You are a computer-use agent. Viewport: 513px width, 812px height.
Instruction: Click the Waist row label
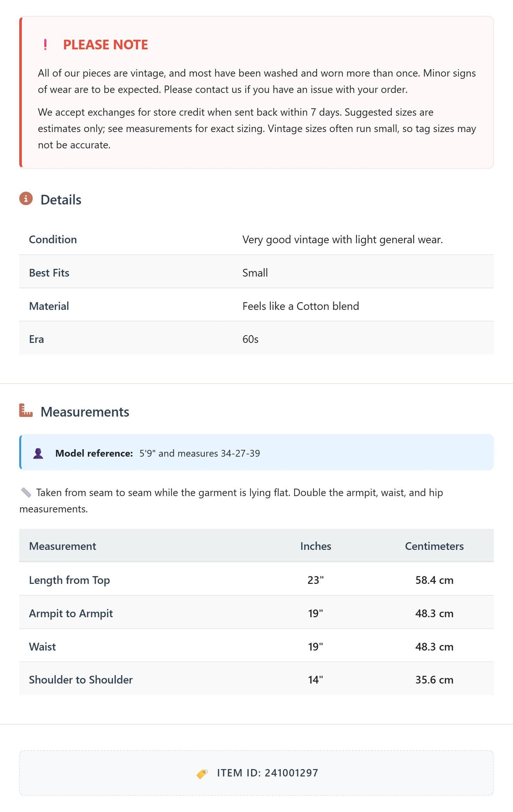click(42, 647)
